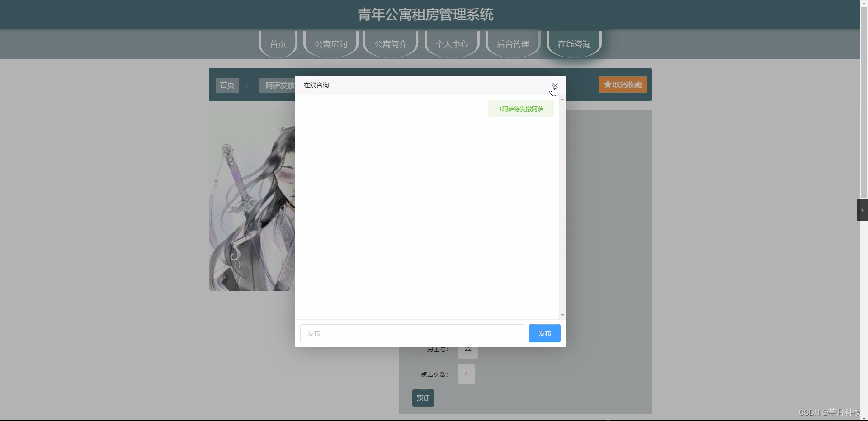The image size is (868, 421).
Task: Click the 预订 booking button
Action: [x=422, y=398]
